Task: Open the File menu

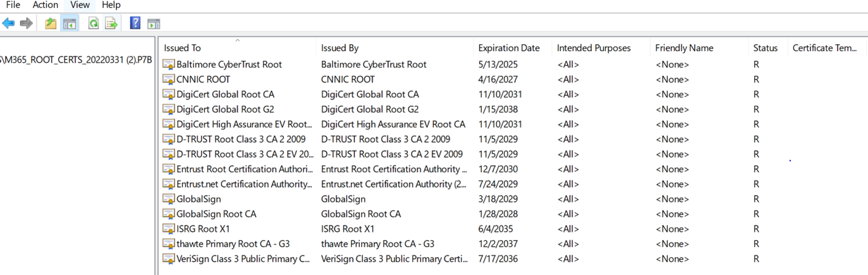Action: coord(13,5)
